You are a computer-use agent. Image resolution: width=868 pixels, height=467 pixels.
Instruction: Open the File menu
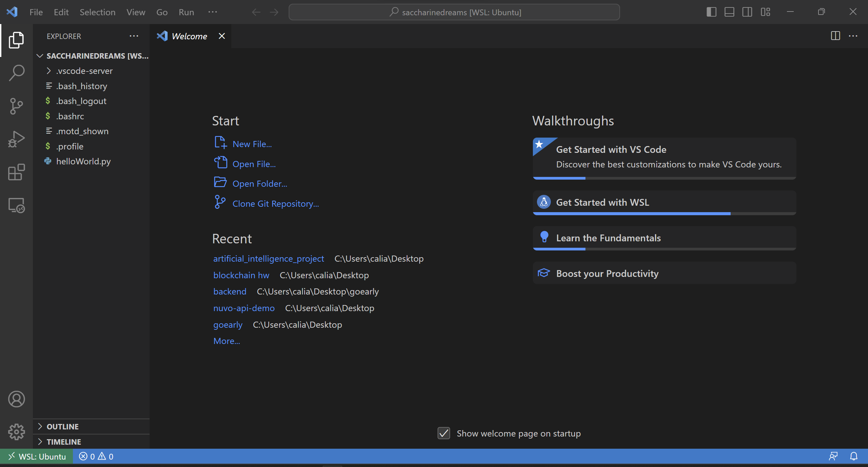pos(36,12)
